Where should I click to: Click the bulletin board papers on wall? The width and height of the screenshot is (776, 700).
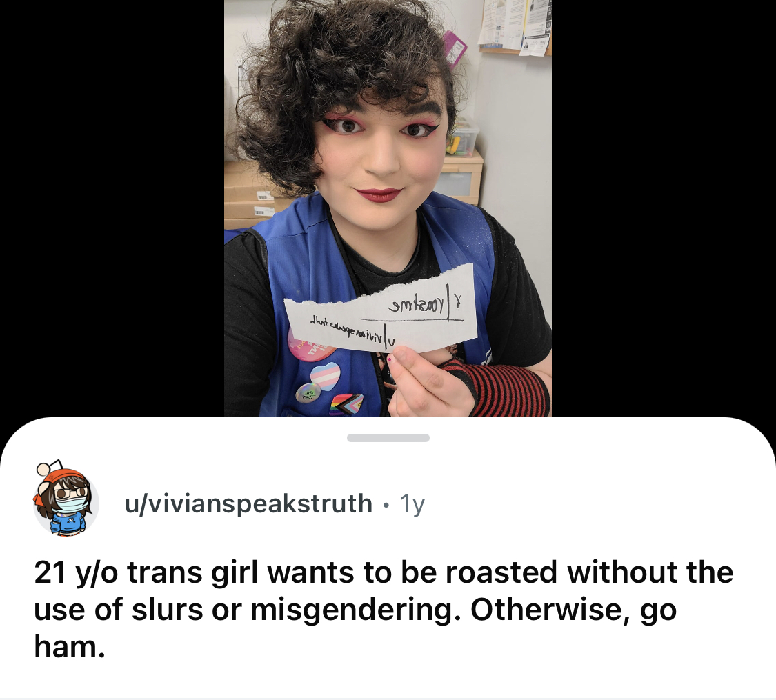(x=515, y=27)
